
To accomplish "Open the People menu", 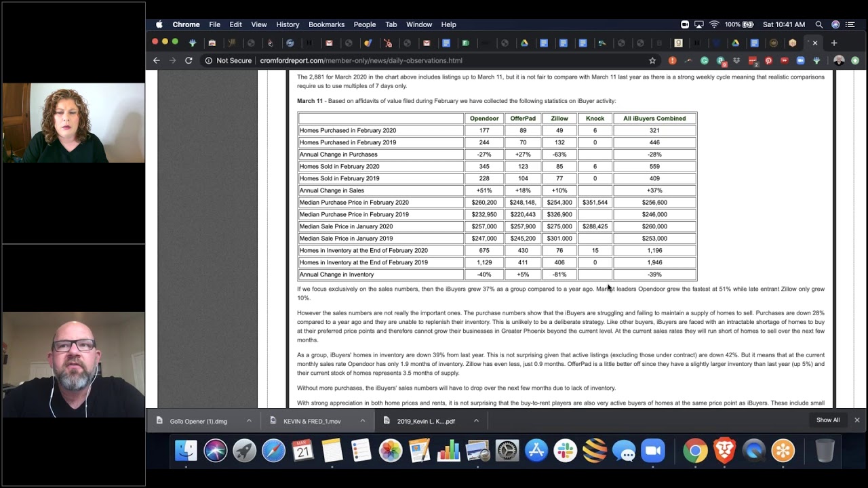I will 364,24.
